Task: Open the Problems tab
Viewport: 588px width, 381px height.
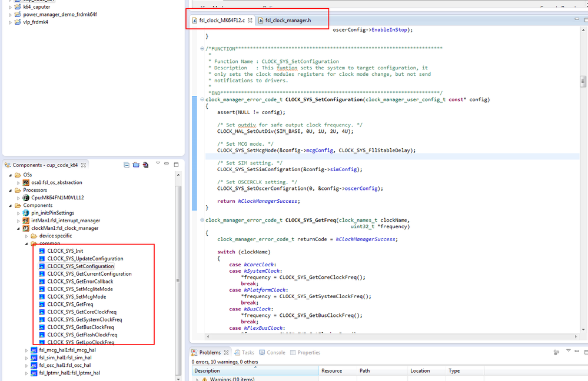Action: [210, 353]
